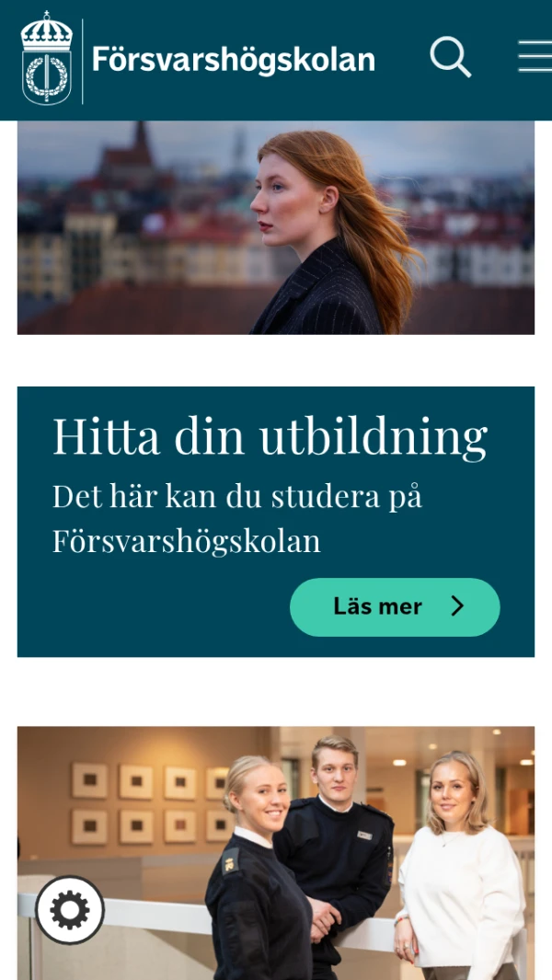
Task: Open the hamburger menu icon
Action: 535,57
